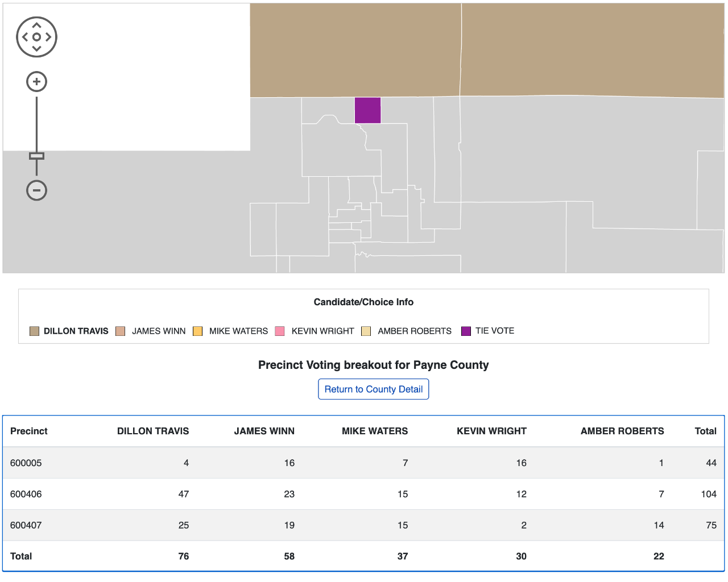The width and height of the screenshot is (728, 582).
Task: Zoom in with the plus button
Action: coord(36,82)
